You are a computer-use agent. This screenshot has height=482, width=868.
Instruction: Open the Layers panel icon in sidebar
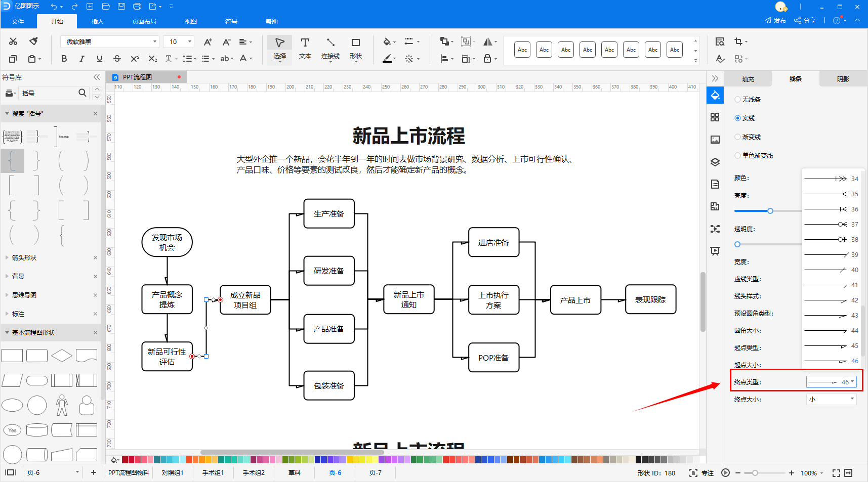[x=715, y=162]
